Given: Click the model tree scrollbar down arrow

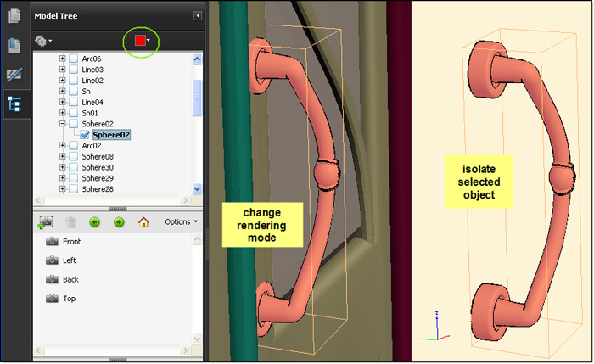Looking at the screenshot, I should (198, 189).
